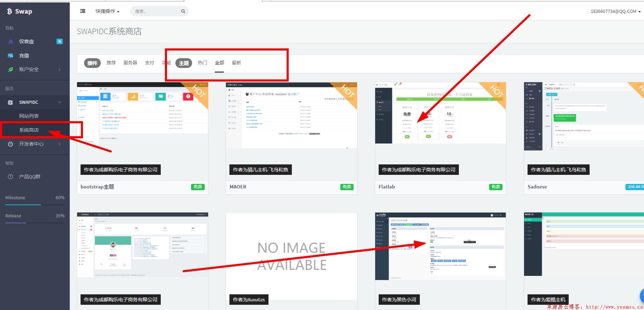Click the search magnifier icon
This screenshot has height=310, width=644.
(183, 11)
